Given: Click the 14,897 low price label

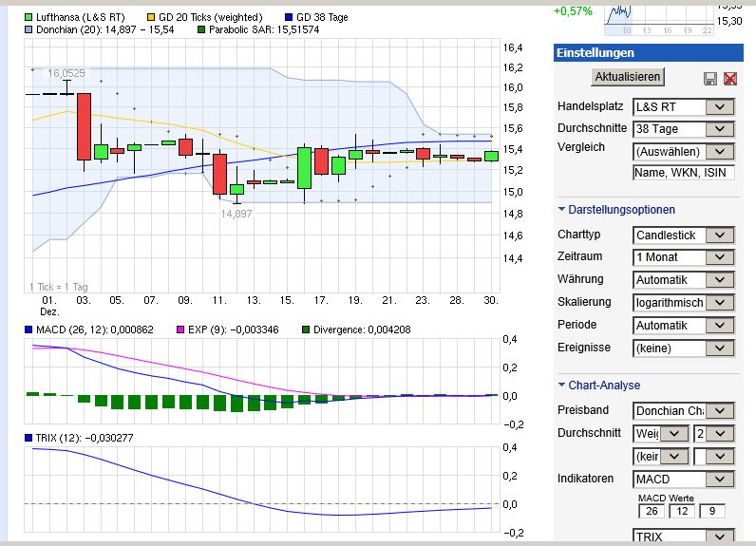Looking at the screenshot, I should 236,214.
